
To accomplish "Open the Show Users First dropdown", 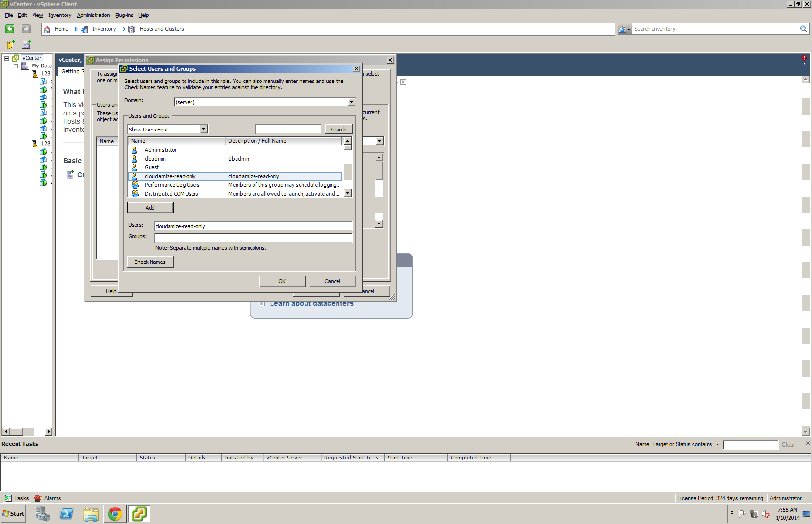I will pos(203,129).
